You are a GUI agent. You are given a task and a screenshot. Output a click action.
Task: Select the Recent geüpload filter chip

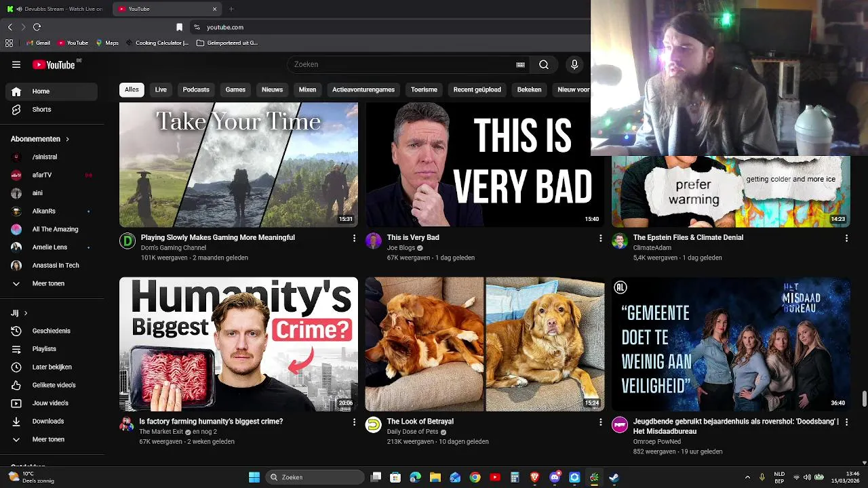(x=477, y=89)
